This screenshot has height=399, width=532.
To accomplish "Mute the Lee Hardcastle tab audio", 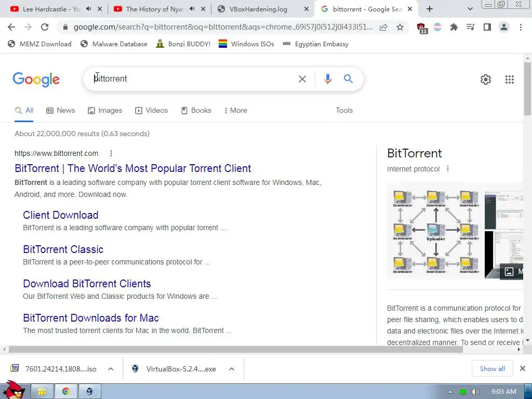I will point(89,9).
